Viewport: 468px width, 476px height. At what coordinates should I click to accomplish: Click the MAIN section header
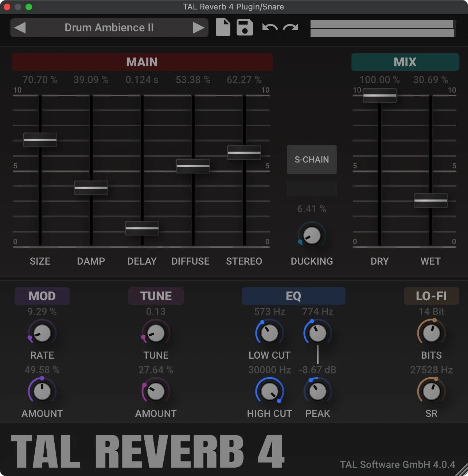142,62
